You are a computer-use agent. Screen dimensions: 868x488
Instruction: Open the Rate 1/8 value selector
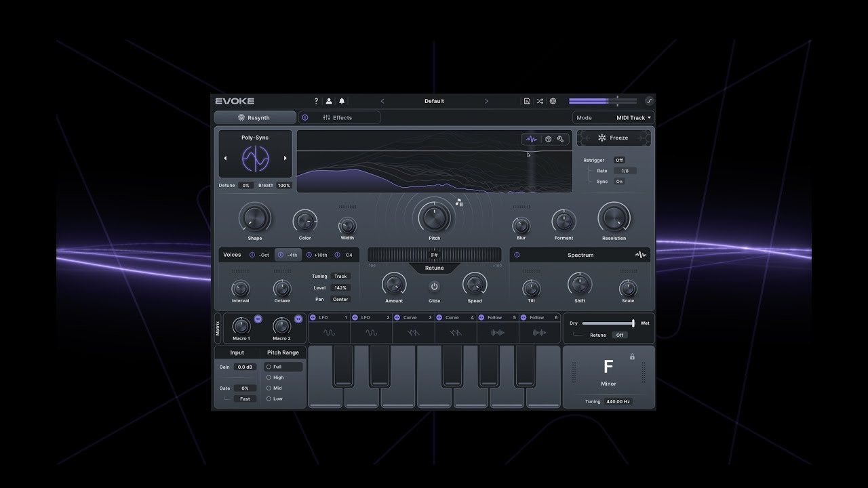coord(625,171)
